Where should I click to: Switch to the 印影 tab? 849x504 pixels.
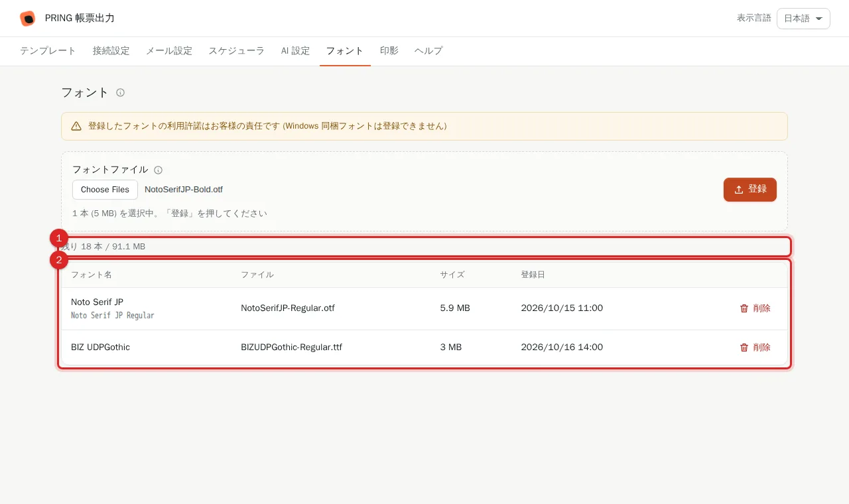click(x=389, y=51)
